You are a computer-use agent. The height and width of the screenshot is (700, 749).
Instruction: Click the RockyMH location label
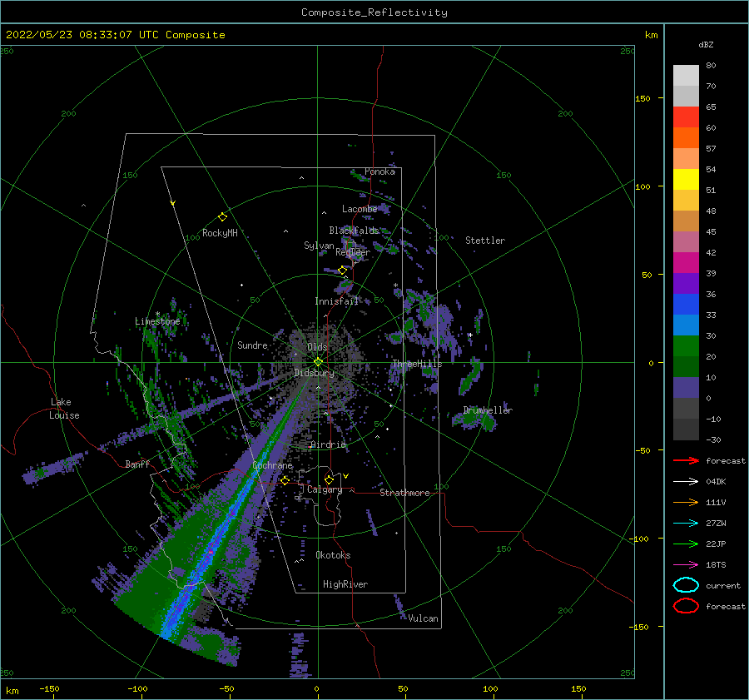(x=220, y=233)
